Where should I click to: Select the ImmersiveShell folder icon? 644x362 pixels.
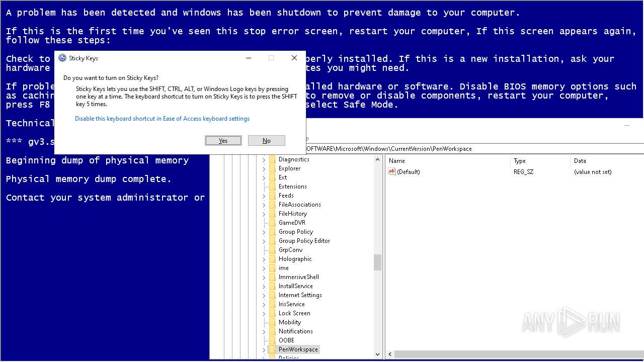click(x=272, y=277)
